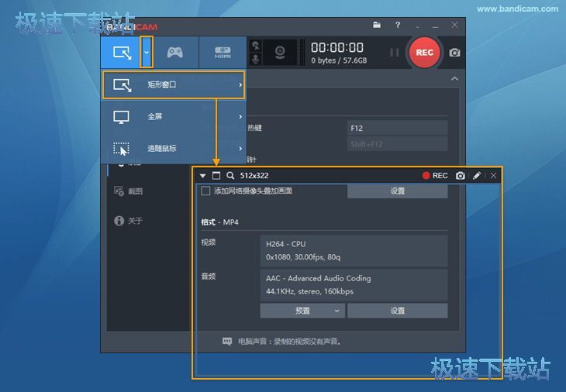Screen dimensions: 566x392
Task: Open the recording mode dropdown arrow
Action: click(x=147, y=52)
